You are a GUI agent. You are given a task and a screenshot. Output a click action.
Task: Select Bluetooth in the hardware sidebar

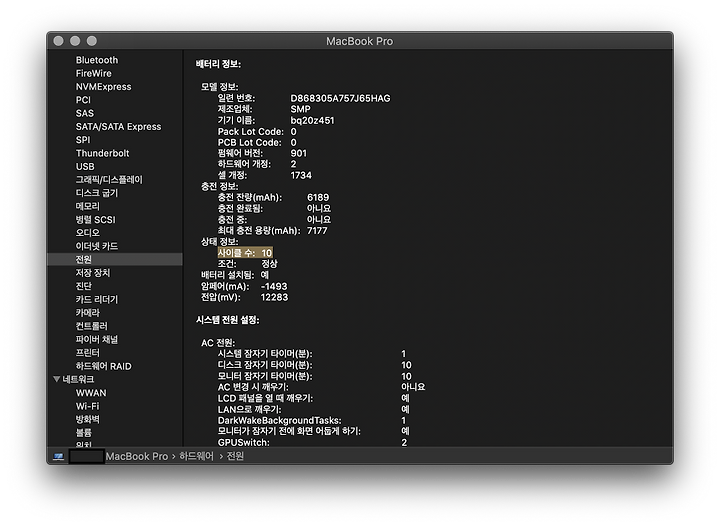point(96,60)
